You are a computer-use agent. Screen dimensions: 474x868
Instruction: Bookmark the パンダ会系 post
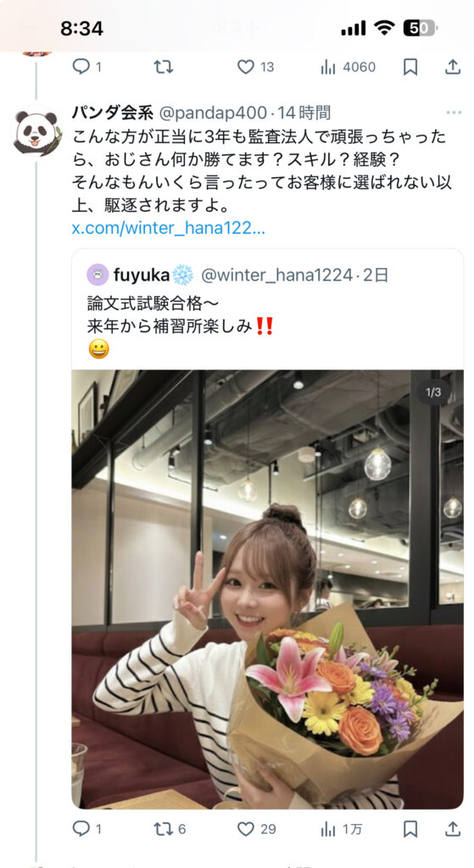point(410,829)
